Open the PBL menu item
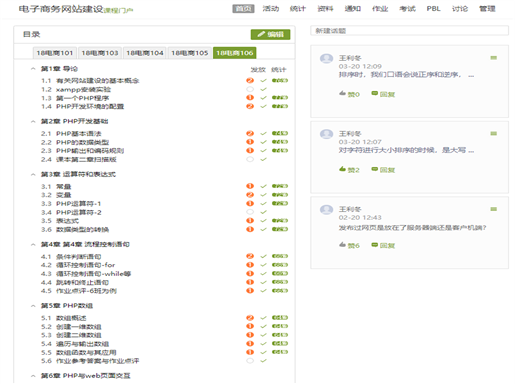 [433, 9]
